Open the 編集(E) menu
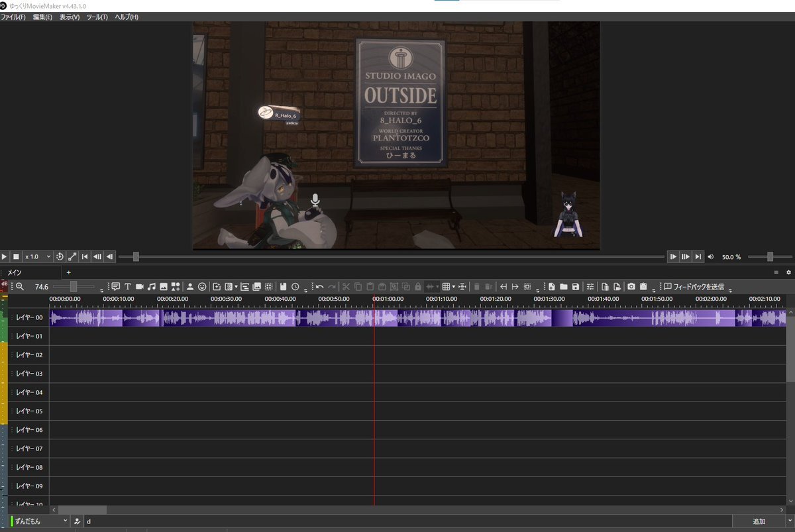 42,17
